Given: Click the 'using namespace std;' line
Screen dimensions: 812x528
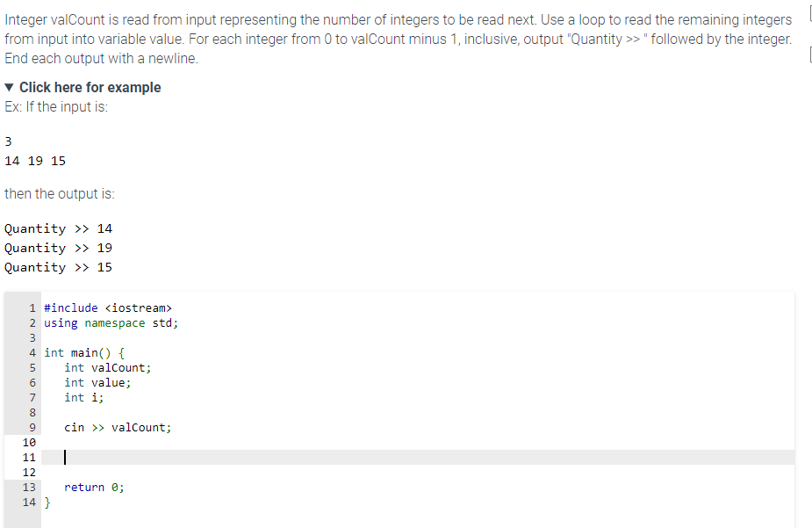Looking at the screenshot, I should (111, 322).
